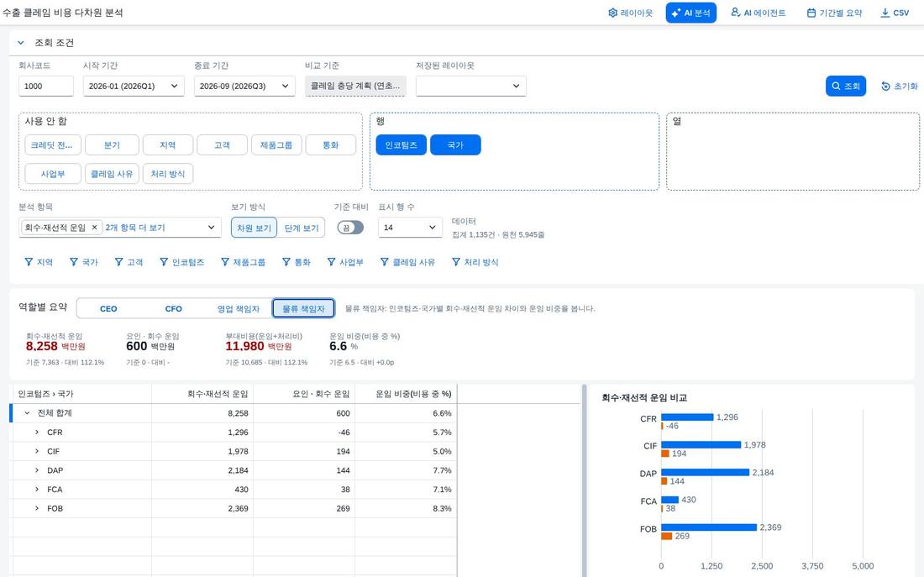Click the 클레임 사유 filter funnel icon
924x577 pixels.
click(x=385, y=262)
